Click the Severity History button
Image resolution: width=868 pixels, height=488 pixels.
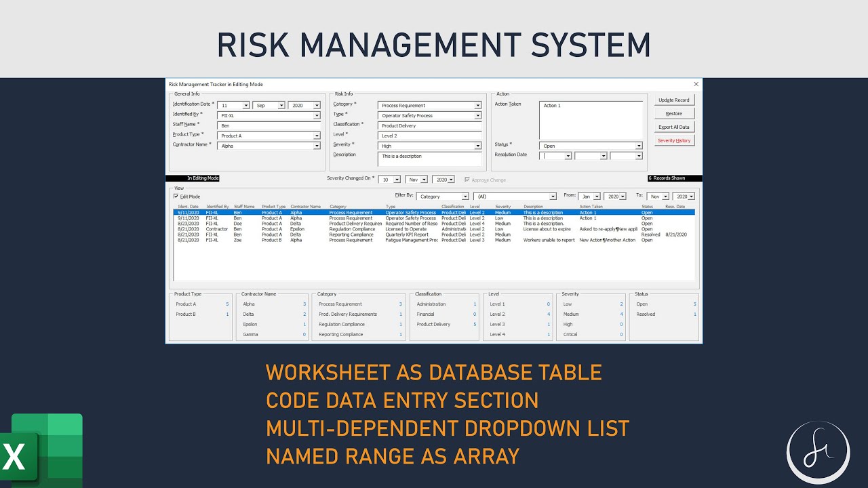[674, 141]
